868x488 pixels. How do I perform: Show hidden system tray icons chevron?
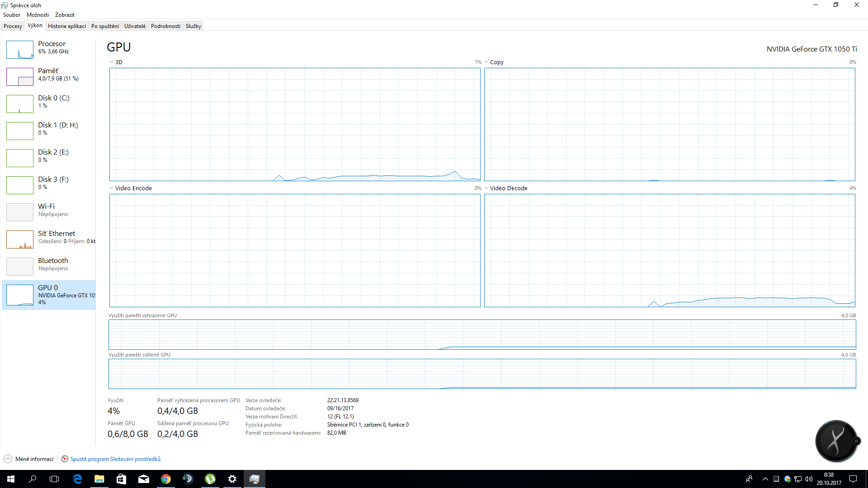click(765, 479)
